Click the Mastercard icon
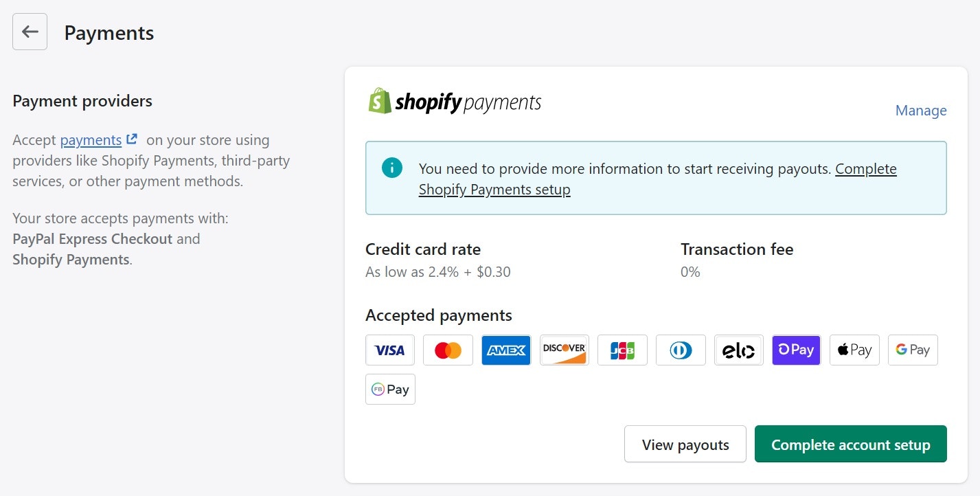The width and height of the screenshot is (980, 496). point(448,350)
